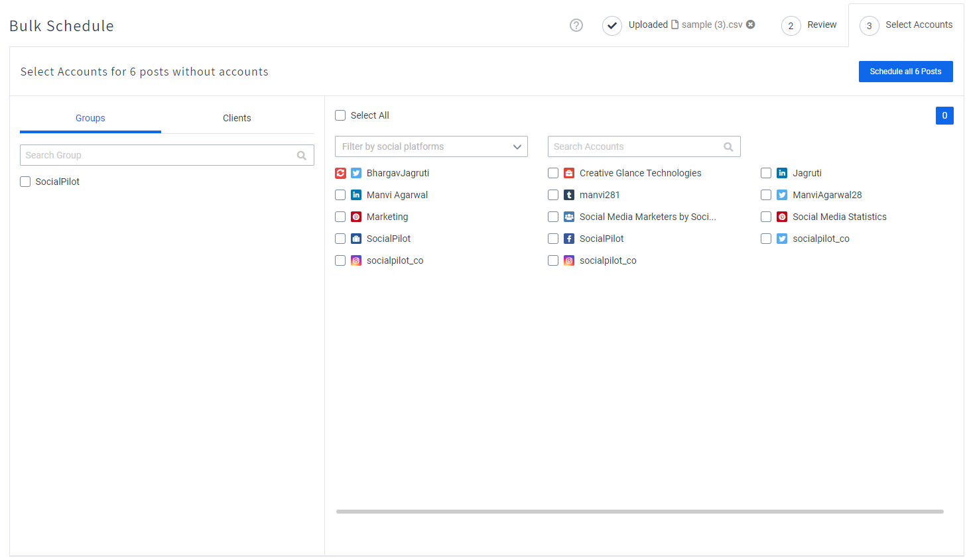This screenshot has height=560, width=967.
Task: Click the uploaded step checkmark circle
Action: [612, 26]
